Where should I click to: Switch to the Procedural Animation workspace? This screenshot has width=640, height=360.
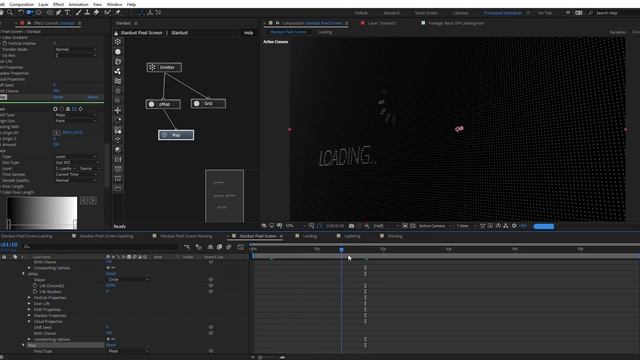[x=503, y=13]
